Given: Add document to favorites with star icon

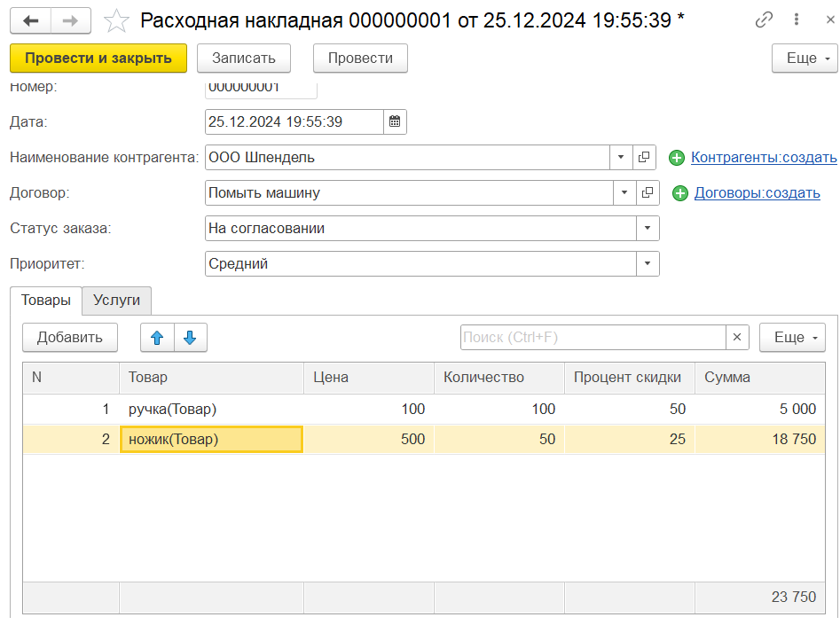Looking at the screenshot, I should coord(115,21).
